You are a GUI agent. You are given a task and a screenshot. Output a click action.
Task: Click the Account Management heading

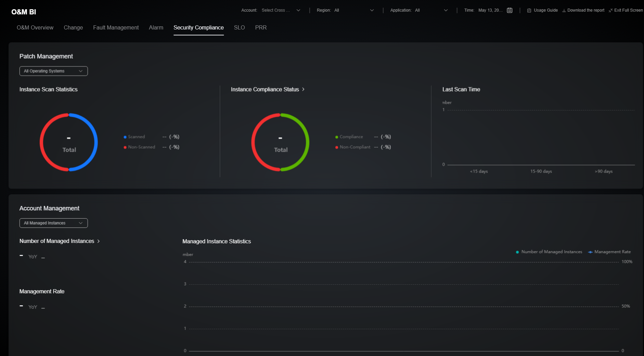(49, 208)
